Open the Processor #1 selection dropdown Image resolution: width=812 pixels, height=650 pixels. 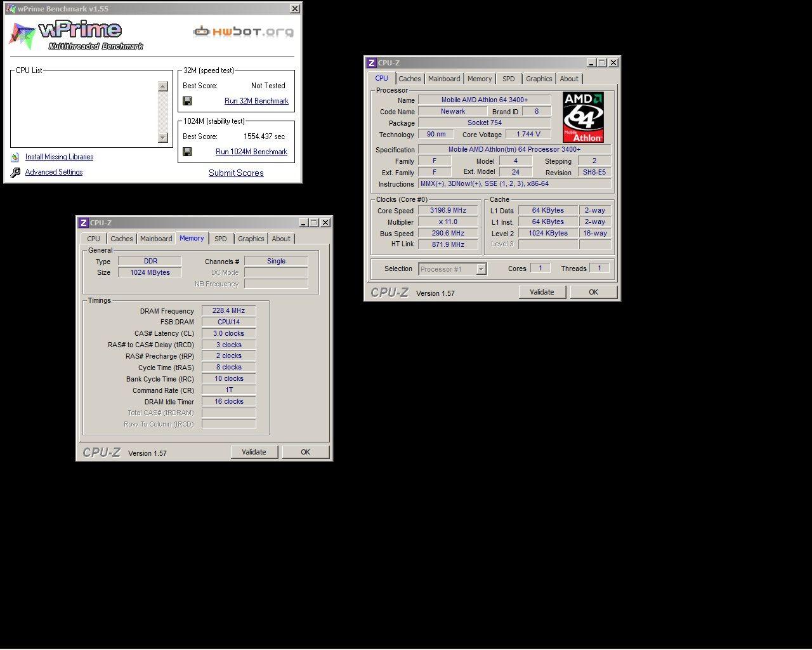point(481,269)
